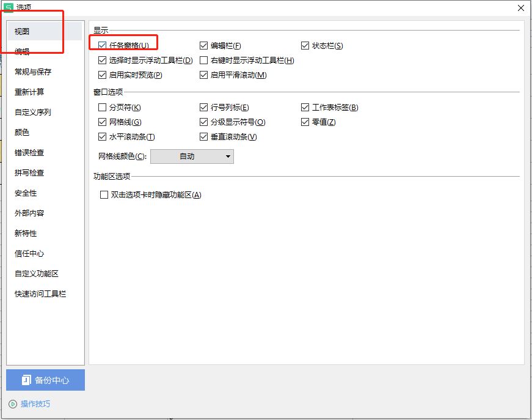
Task: Enable 右键时显示浮动工具栏(H)
Action: (203, 60)
